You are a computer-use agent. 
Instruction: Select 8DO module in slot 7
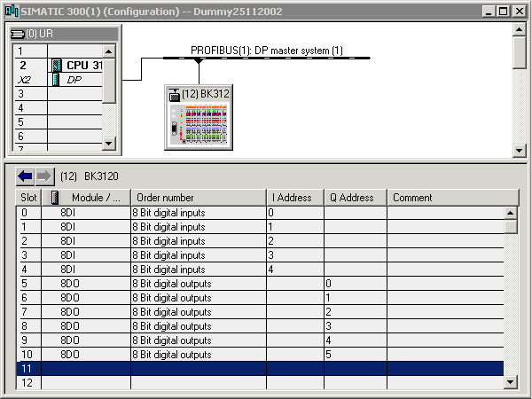(x=260, y=312)
